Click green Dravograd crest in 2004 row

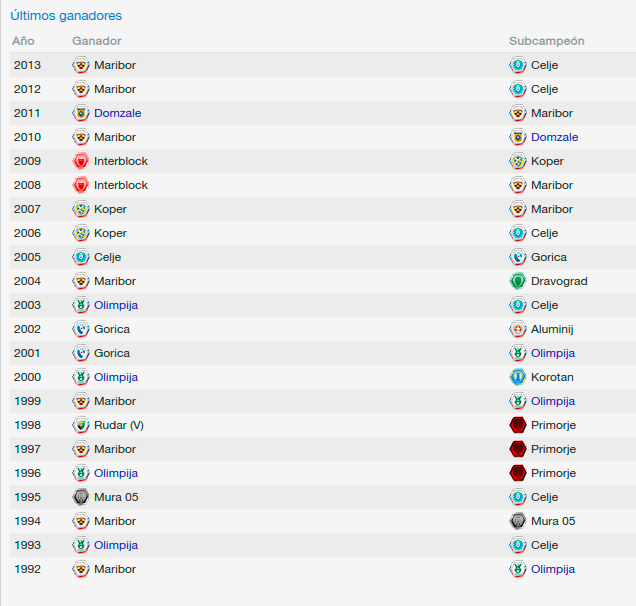tap(518, 281)
